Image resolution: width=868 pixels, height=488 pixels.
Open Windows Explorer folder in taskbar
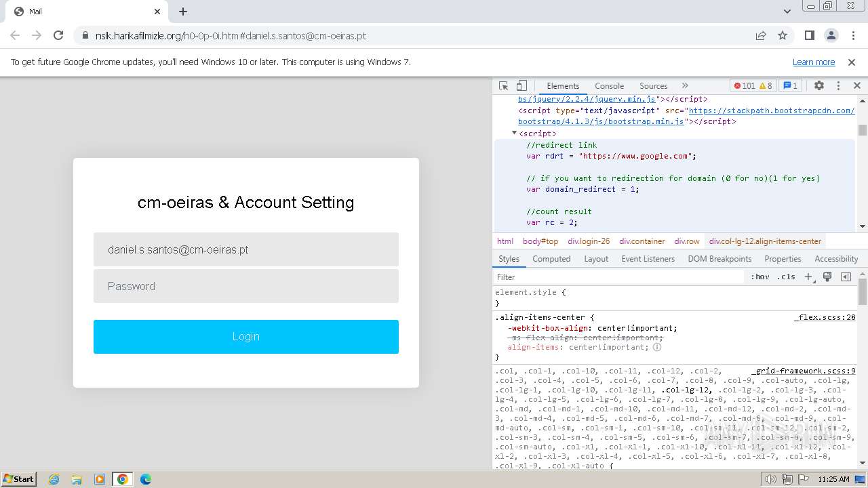(x=77, y=479)
